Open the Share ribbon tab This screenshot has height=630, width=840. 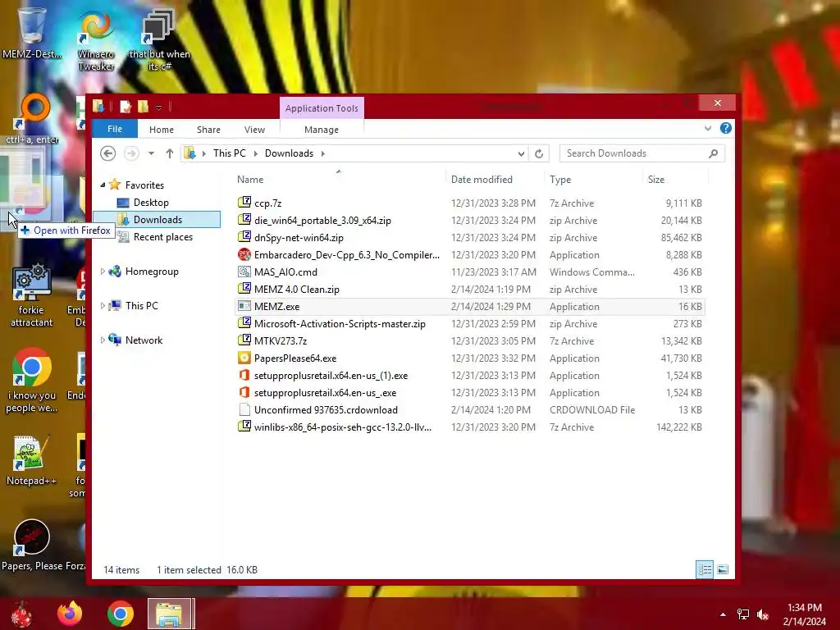pos(208,130)
